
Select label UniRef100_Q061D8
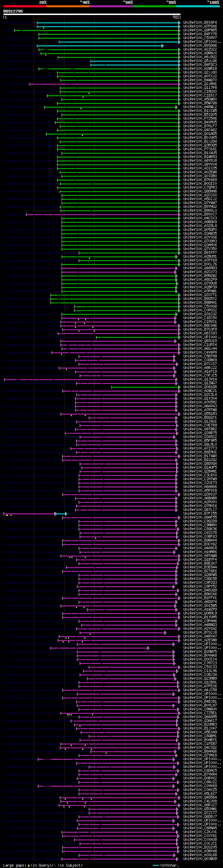click(x=200, y=387)
